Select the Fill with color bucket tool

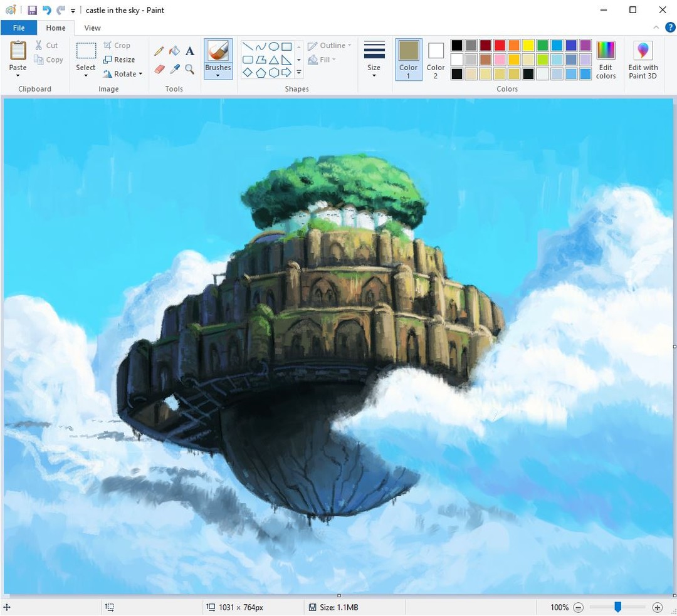tap(174, 51)
